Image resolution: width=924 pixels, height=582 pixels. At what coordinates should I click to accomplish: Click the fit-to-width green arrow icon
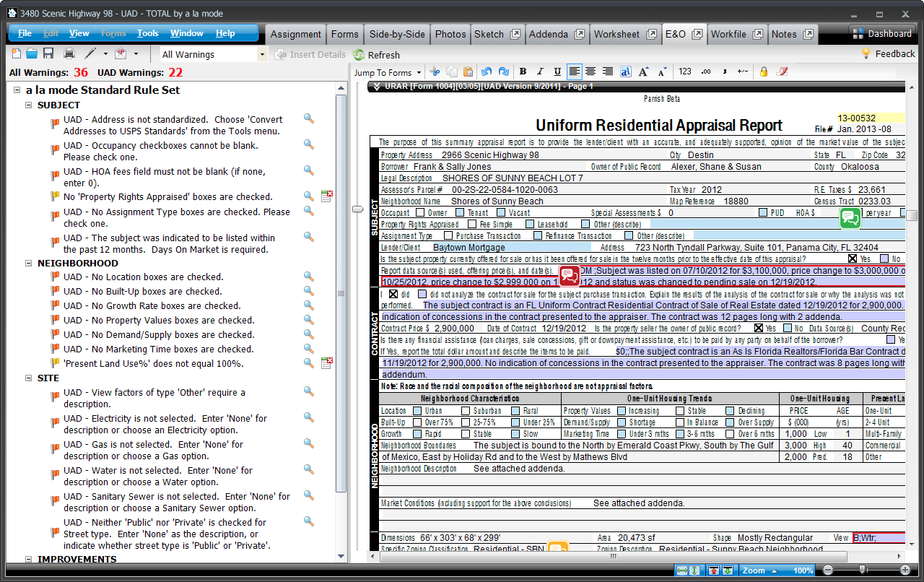point(682,570)
